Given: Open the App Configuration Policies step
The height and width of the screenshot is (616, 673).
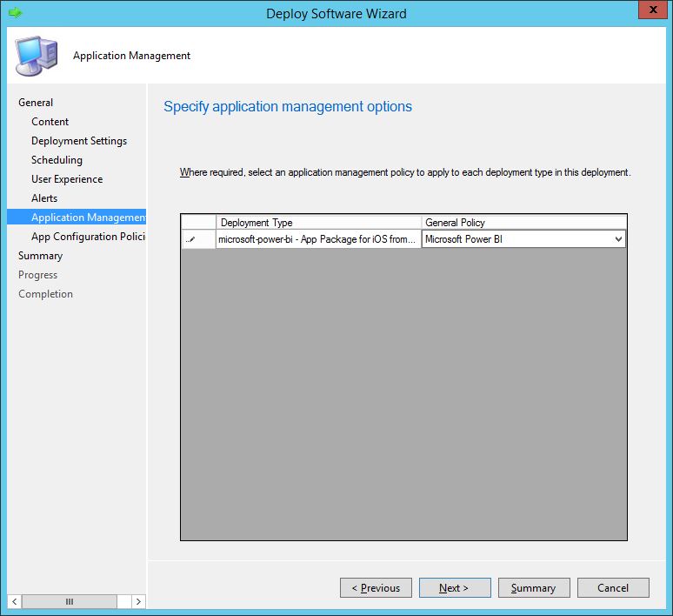Looking at the screenshot, I should tap(88, 237).
